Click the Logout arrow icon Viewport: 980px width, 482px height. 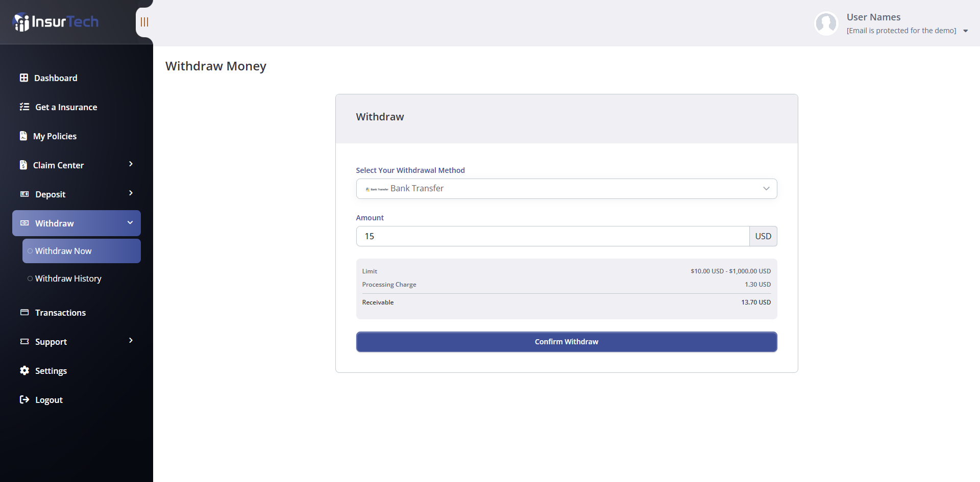24,400
